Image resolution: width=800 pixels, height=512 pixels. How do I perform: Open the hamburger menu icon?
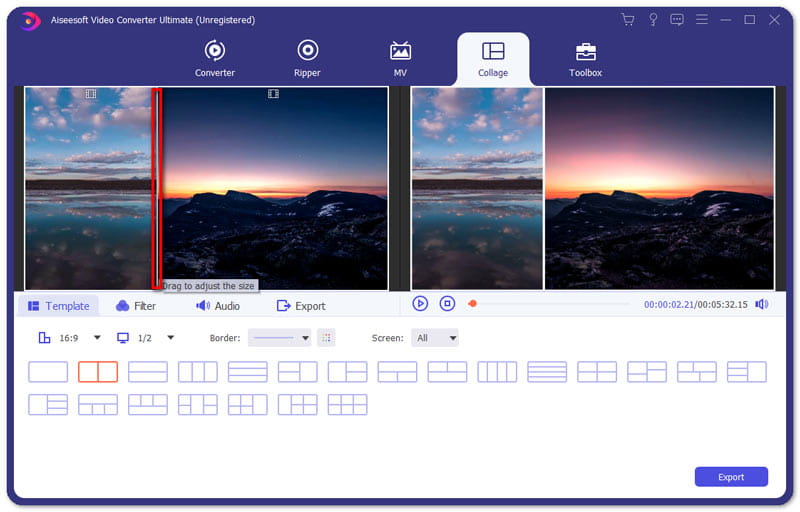click(x=702, y=19)
